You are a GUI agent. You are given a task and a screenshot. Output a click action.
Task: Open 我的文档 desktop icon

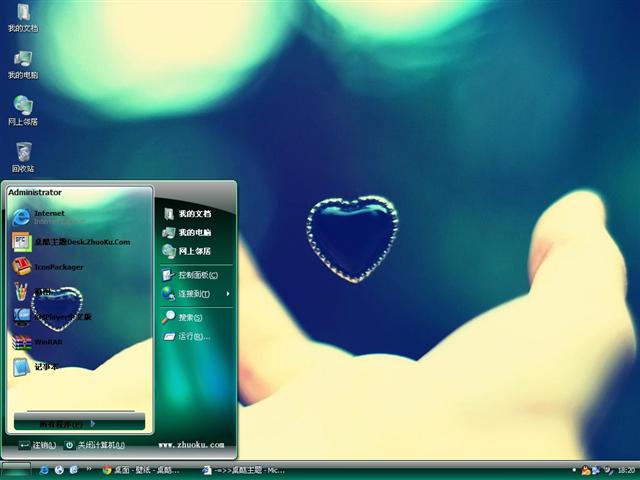[x=23, y=18]
